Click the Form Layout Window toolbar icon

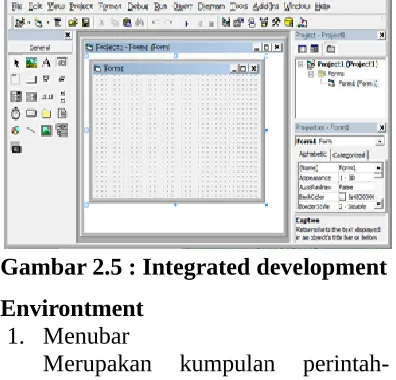click(x=252, y=23)
